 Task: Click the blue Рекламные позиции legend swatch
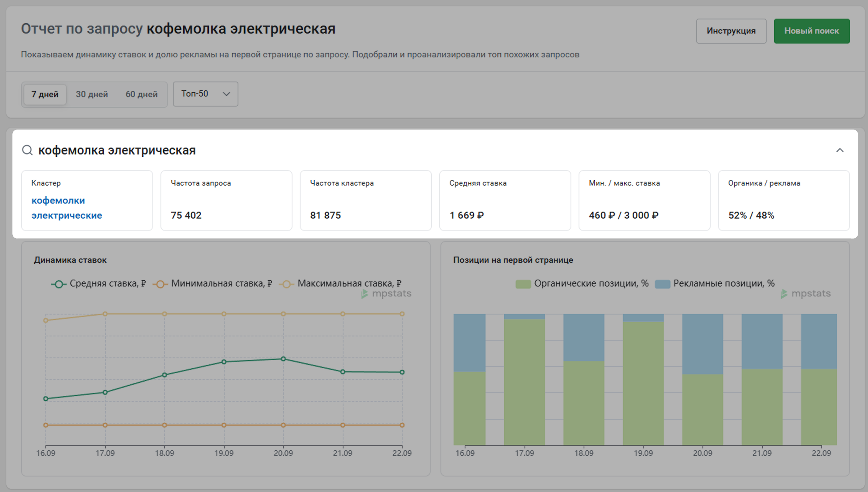point(662,284)
